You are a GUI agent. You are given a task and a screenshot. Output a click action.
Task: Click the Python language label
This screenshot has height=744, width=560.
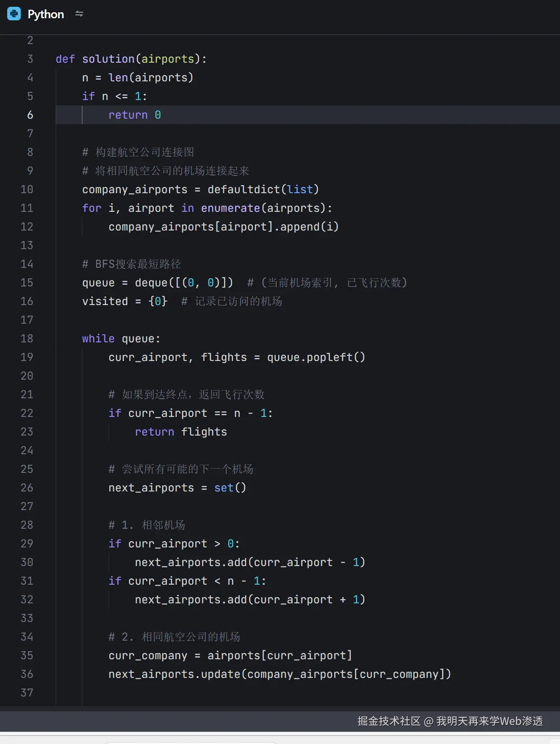46,14
